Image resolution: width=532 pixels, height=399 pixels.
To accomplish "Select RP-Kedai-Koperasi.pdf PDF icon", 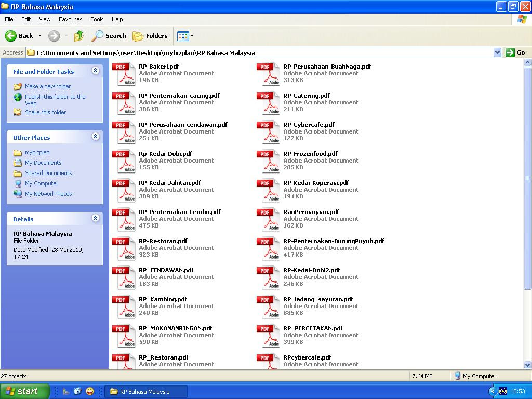I will 269,190.
